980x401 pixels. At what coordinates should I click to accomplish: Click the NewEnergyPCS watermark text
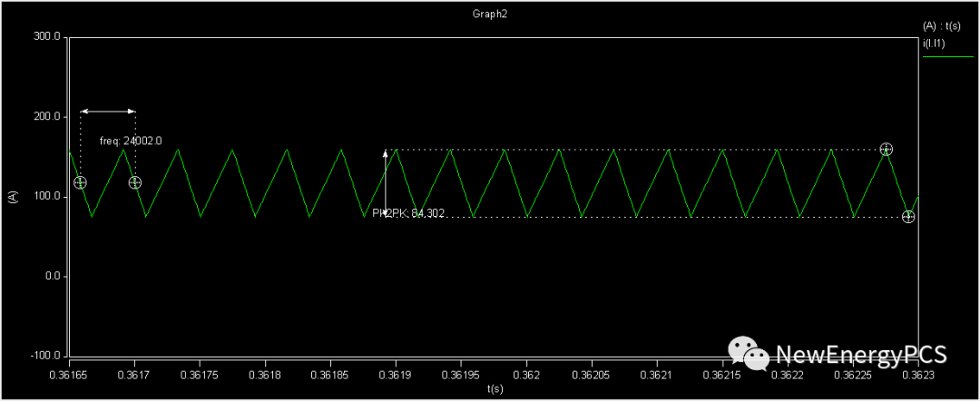857,354
